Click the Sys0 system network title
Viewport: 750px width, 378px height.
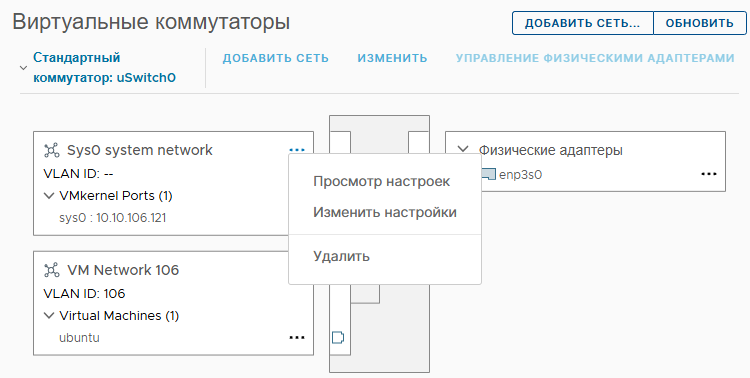(140, 150)
